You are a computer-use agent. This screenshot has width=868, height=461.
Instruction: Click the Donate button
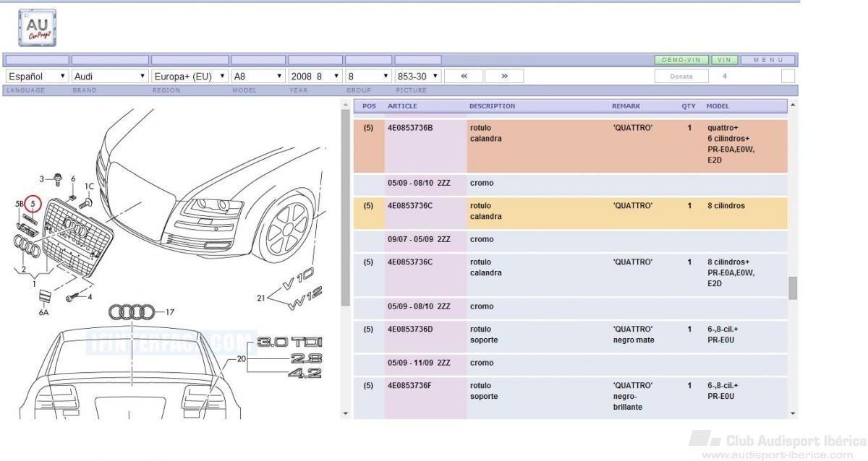point(681,76)
